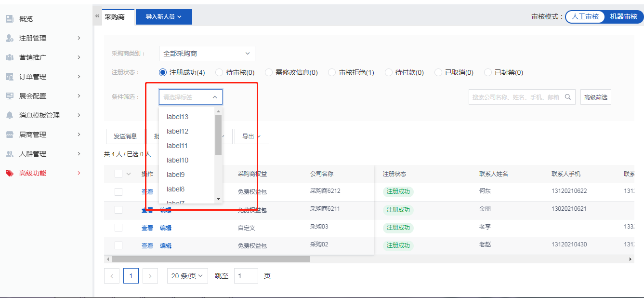
Task: Click the 高级功能 red tag icon
Action: (9, 173)
